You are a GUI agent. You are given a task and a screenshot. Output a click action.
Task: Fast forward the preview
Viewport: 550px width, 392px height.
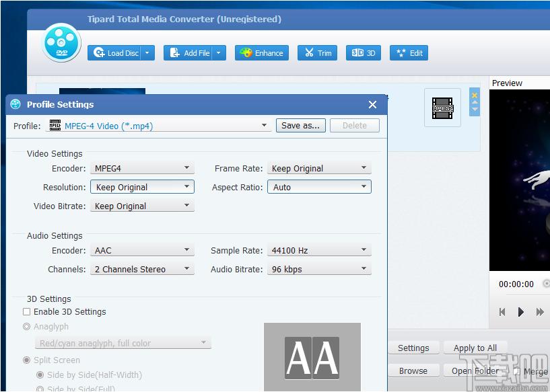540,312
